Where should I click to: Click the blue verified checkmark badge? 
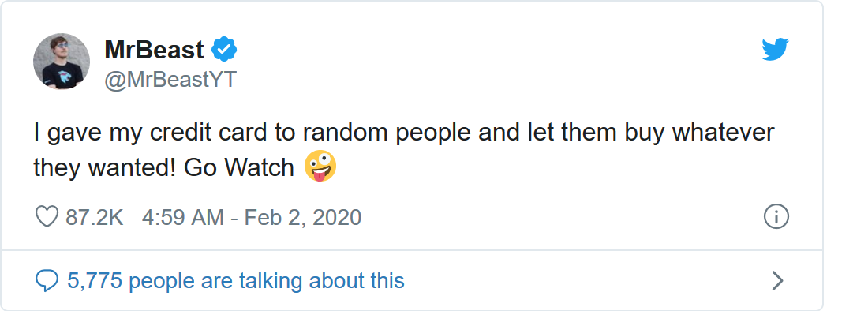[x=224, y=50]
